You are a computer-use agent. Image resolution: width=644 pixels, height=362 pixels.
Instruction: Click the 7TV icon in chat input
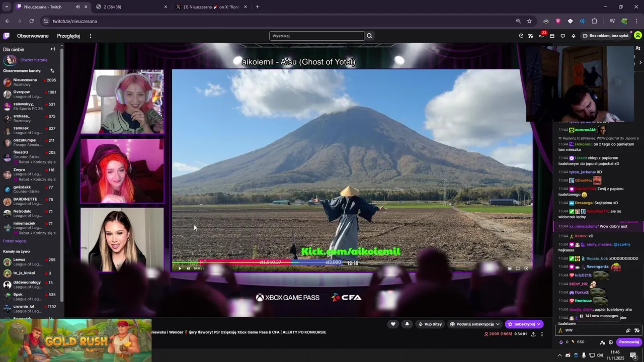pos(637,330)
